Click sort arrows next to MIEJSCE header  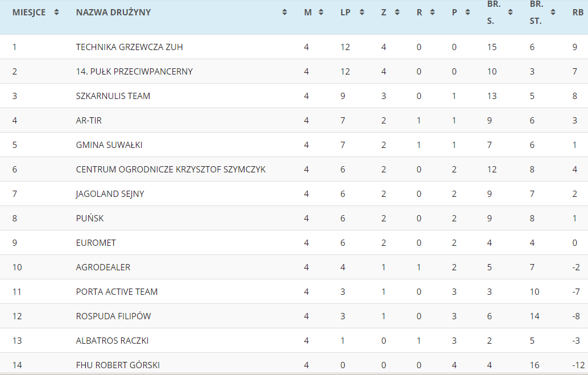pos(56,13)
